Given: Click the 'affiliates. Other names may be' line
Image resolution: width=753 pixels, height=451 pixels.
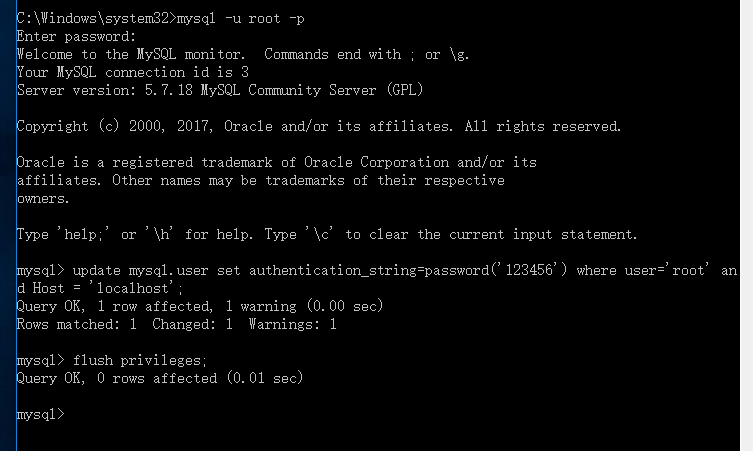Looking at the screenshot, I should 260,181.
